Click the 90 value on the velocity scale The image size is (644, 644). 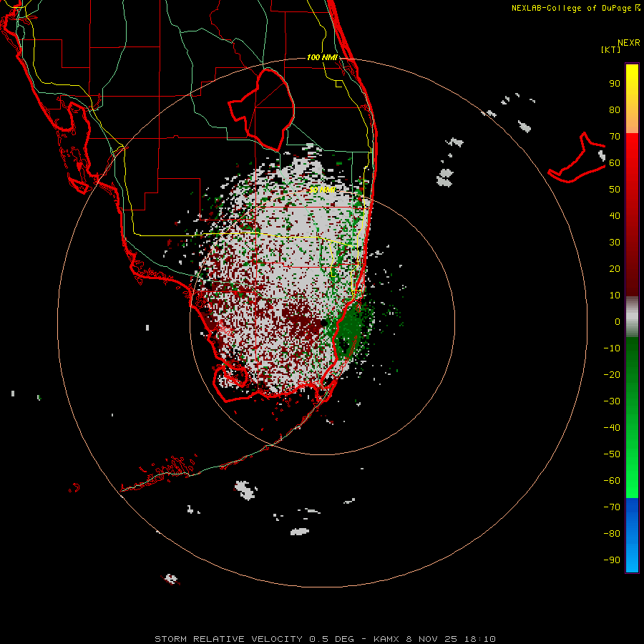tap(615, 84)
